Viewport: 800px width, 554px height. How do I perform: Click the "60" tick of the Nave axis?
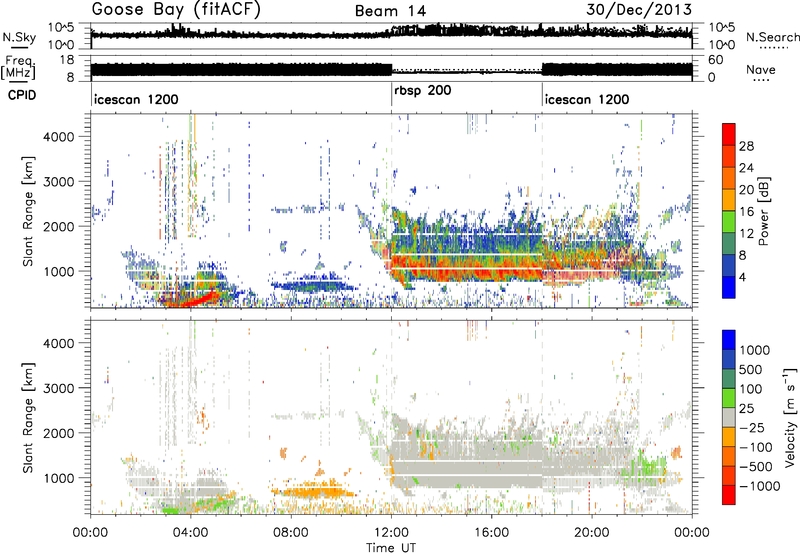pos(716,60)
